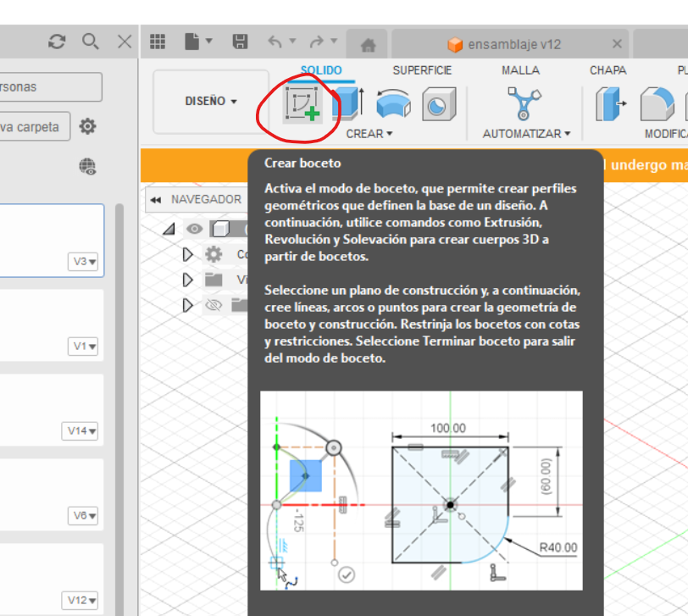Image resolution: width=688 pixels, height=616 pixels.
Task: Click the views folder icon in browser
Action: (214, 280)
